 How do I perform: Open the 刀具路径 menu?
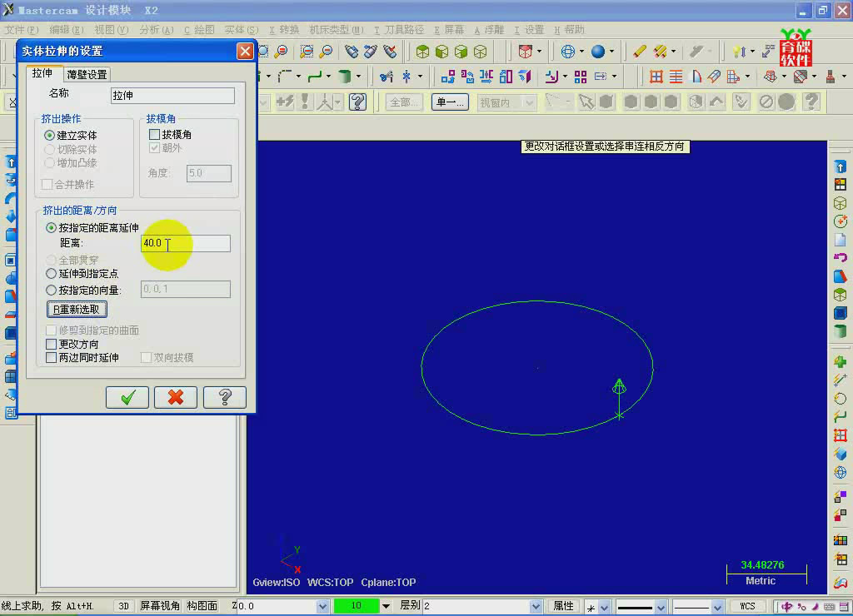click(399, 29)
